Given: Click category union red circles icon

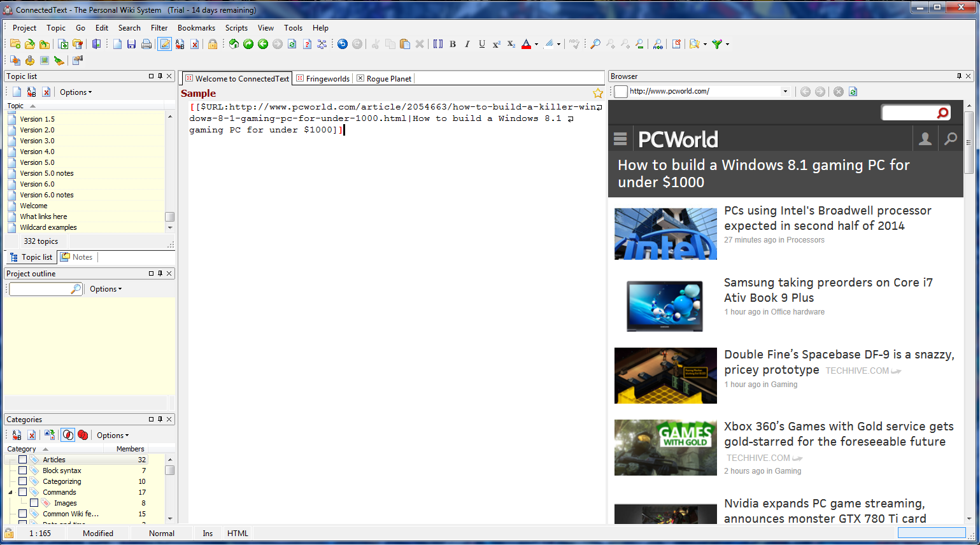Looking at the screenshot, I should (x=83, y=435).
